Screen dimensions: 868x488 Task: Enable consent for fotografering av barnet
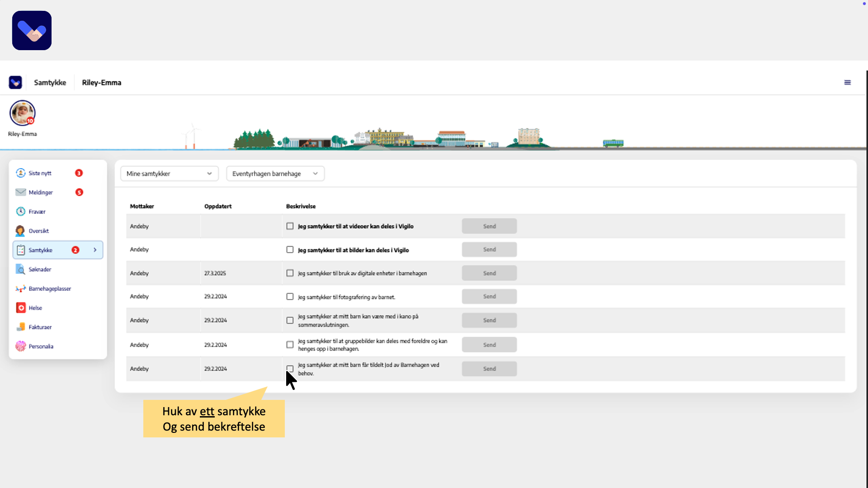point(290,296)
